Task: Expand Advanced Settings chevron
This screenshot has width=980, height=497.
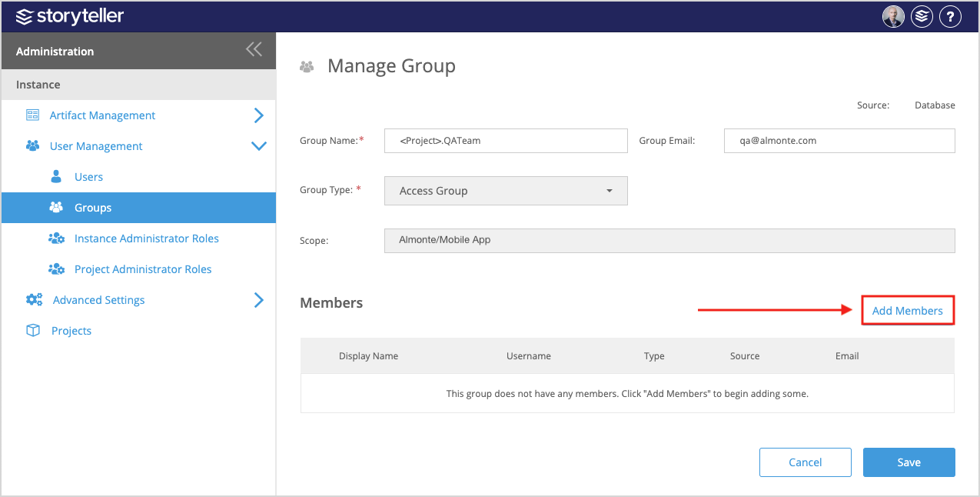Action: pos(259,300)
